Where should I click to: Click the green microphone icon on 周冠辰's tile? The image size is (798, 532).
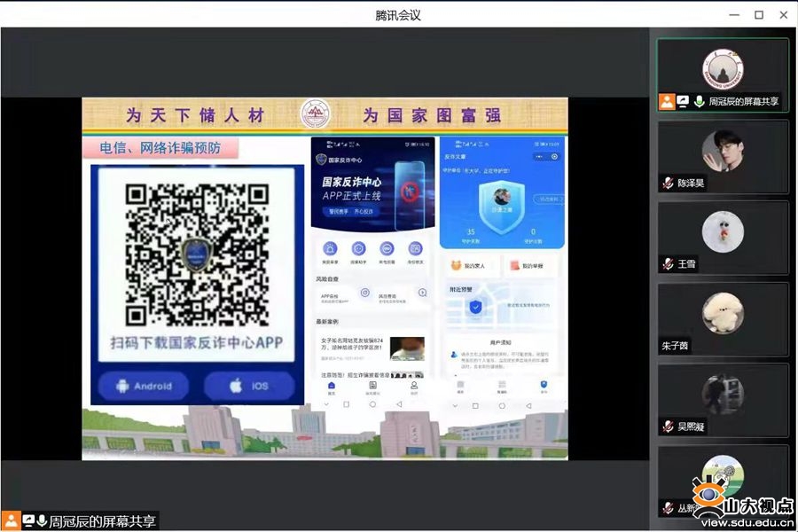coord(699,102)
